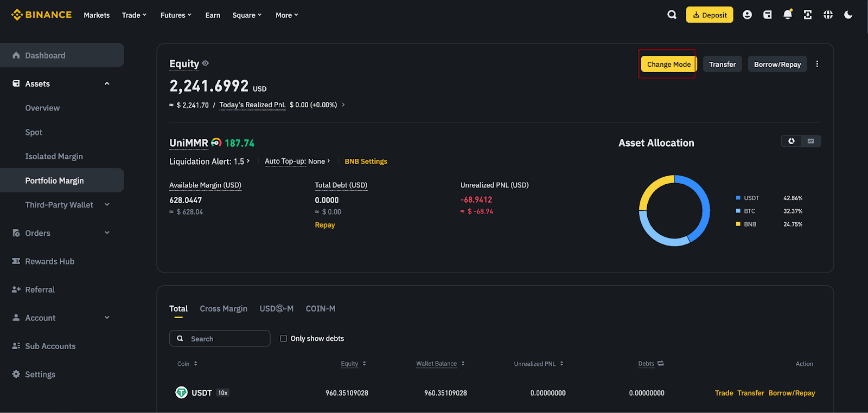Expand Third-Party Wallet submenu
868x413 pixels.
point(107,204)
